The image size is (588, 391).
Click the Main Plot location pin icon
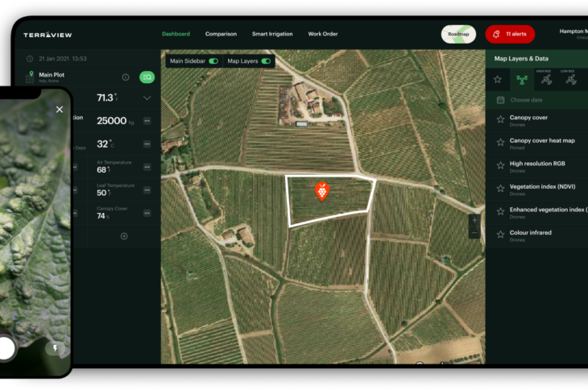(31, 74)
